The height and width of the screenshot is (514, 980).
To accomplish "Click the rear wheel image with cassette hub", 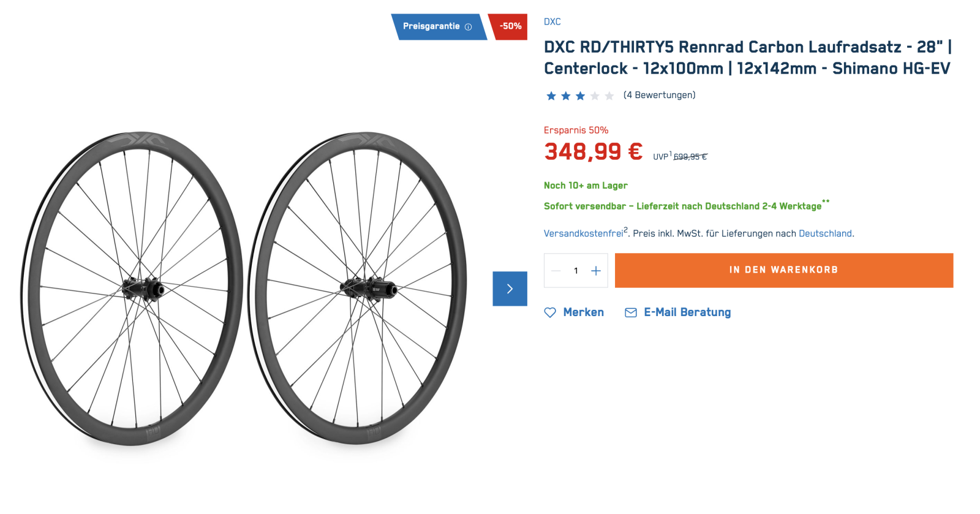I will [358, 288].
